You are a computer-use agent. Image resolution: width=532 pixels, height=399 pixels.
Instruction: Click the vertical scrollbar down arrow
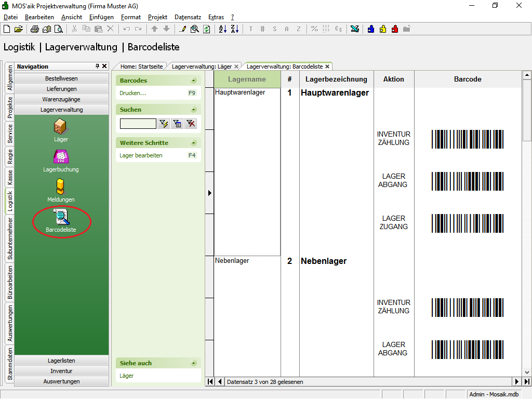coord(527,372)
